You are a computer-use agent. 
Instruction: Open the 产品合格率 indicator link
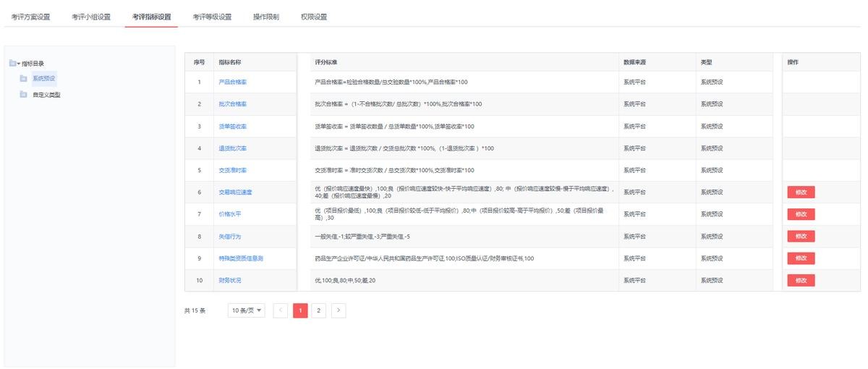pos(232,82)
